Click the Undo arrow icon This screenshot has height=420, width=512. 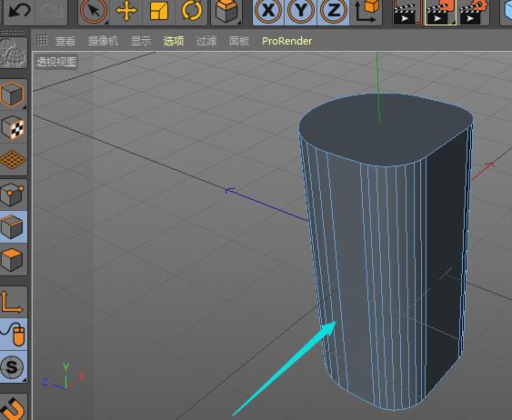(19, 11)
